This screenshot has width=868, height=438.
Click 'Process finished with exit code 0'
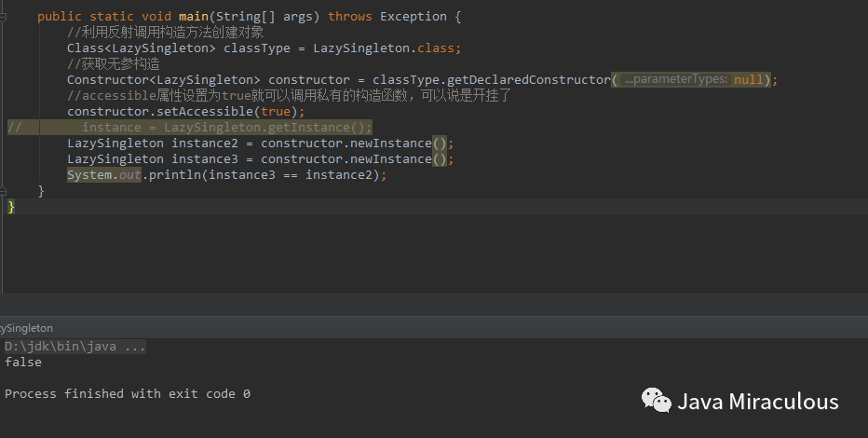[128, 394]
